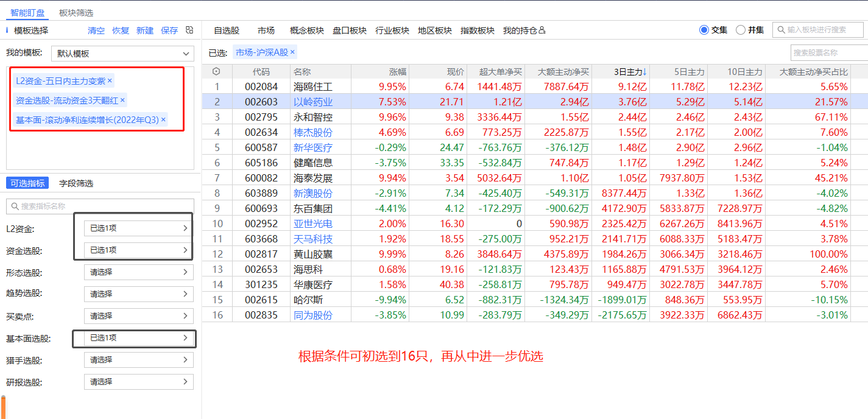
Task: Open stock 天马科技
Action: tap(313, 239)
